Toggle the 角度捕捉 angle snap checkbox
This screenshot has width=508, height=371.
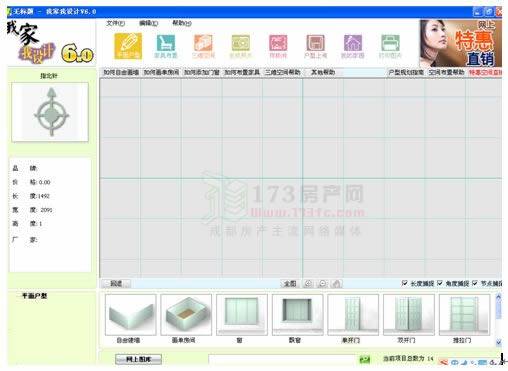tap(440, 283)
